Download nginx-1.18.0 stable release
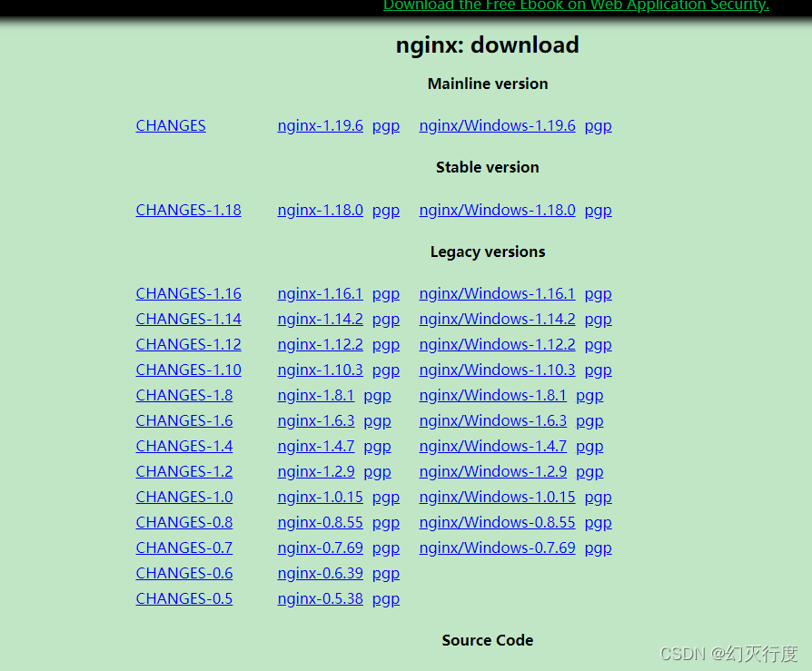 (320, 211)
